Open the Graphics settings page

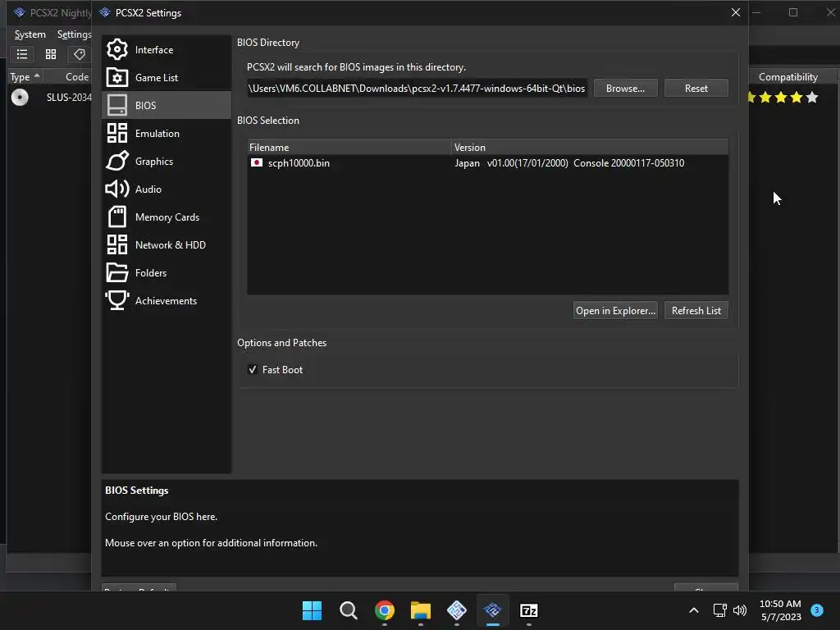pyautogui.click(x=166, y=162)
